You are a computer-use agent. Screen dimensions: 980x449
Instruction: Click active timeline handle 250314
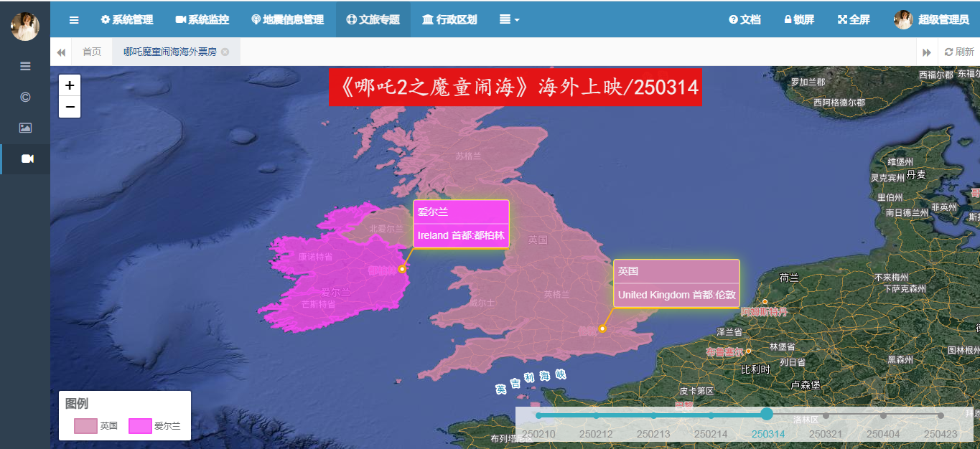(x=767, y=414)
